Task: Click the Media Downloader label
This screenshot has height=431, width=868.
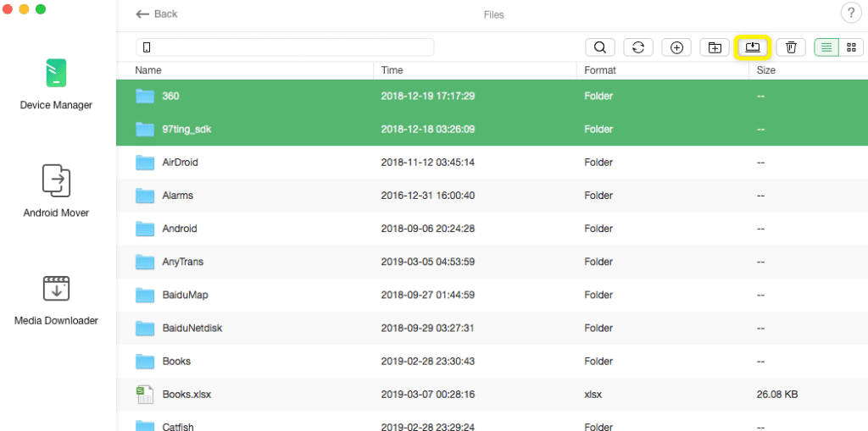Action: tap(56, 320)
